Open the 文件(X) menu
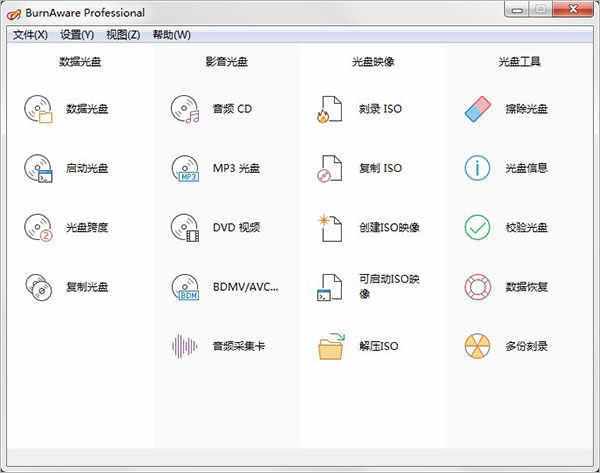This screenshot has width=600, height=473. [x=30, y=35]
